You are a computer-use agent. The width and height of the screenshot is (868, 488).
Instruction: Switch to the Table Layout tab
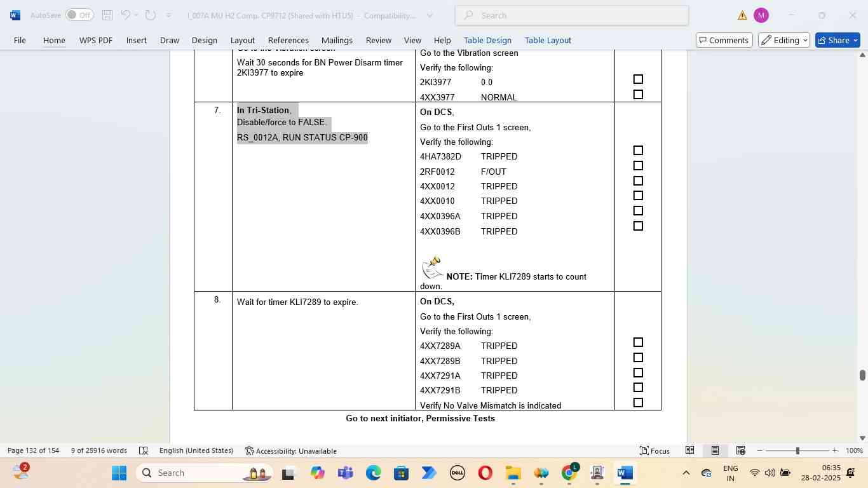pos(548,40)
